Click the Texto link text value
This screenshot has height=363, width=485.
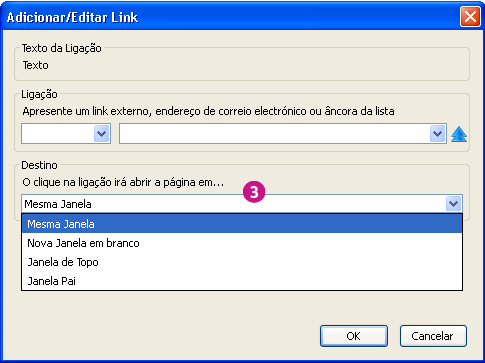tap(36, 65)
